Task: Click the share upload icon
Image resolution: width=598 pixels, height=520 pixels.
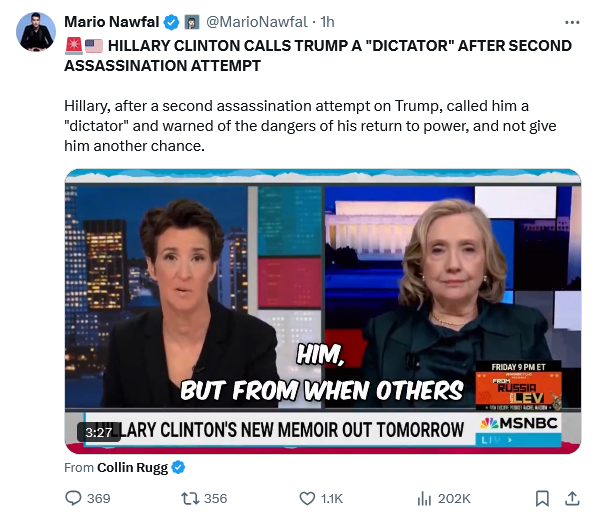Action: click(x=572, y=498)
